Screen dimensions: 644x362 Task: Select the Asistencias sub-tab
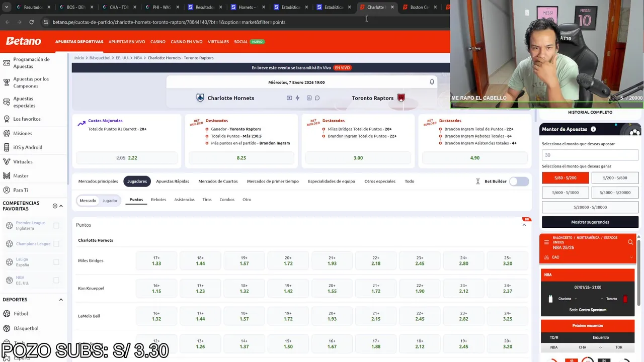[x=184, y=200]
